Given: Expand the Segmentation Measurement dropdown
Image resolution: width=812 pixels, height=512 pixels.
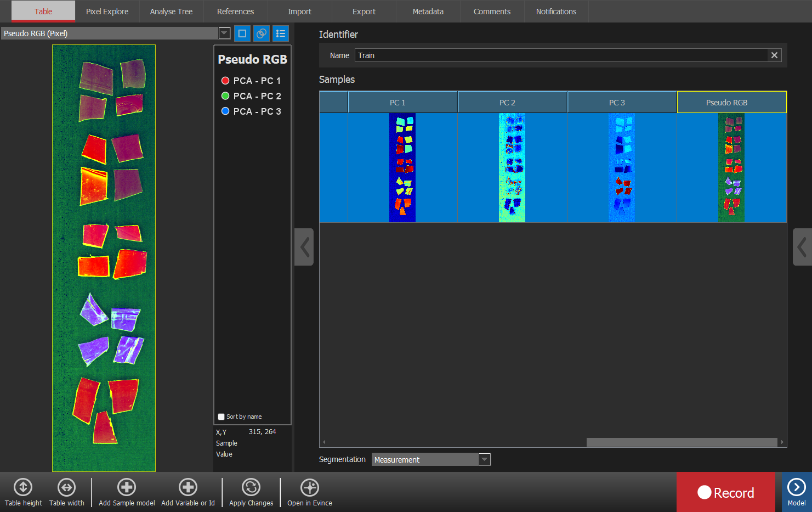Looking at the screenshot, I should [x=485, y=459].
